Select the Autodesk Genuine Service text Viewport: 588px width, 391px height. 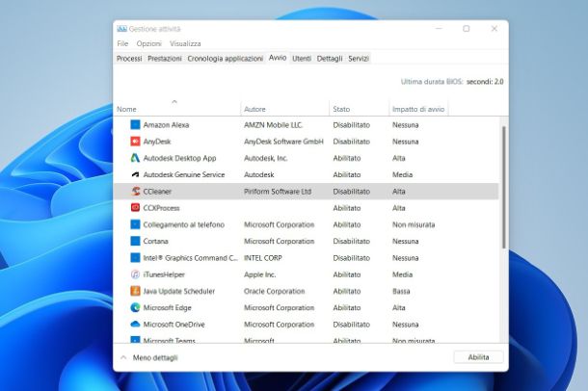[x=184, y=174]
